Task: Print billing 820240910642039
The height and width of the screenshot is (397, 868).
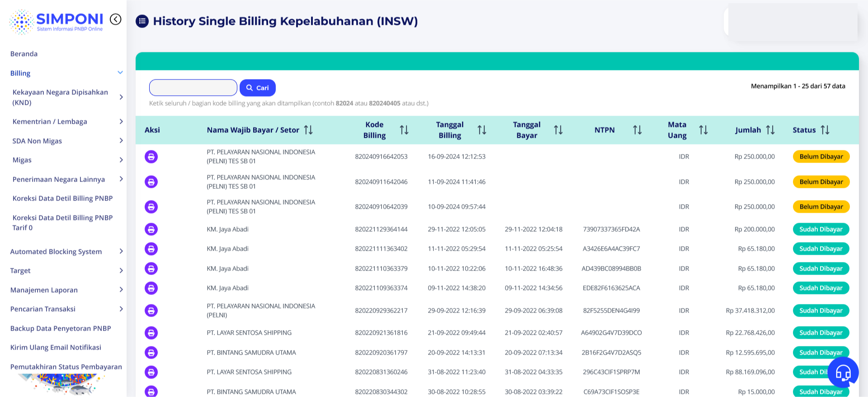Action: point(151,207)
